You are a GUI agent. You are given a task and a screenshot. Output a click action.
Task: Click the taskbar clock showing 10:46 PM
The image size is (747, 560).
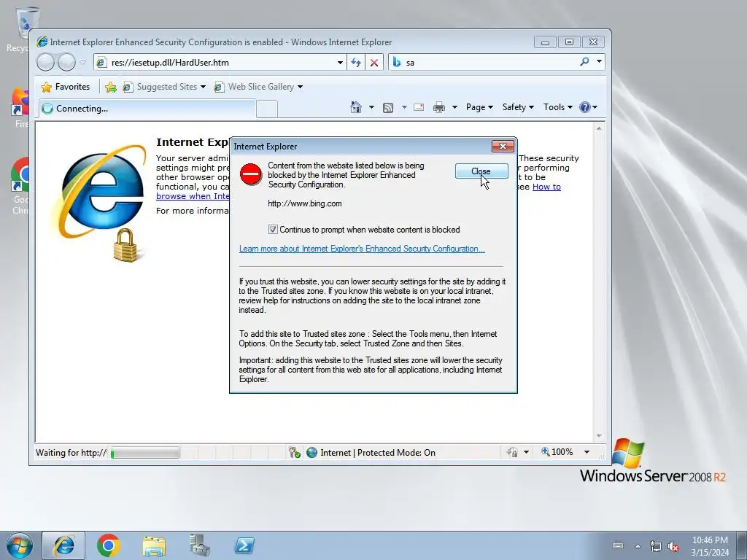pos(710,546)
